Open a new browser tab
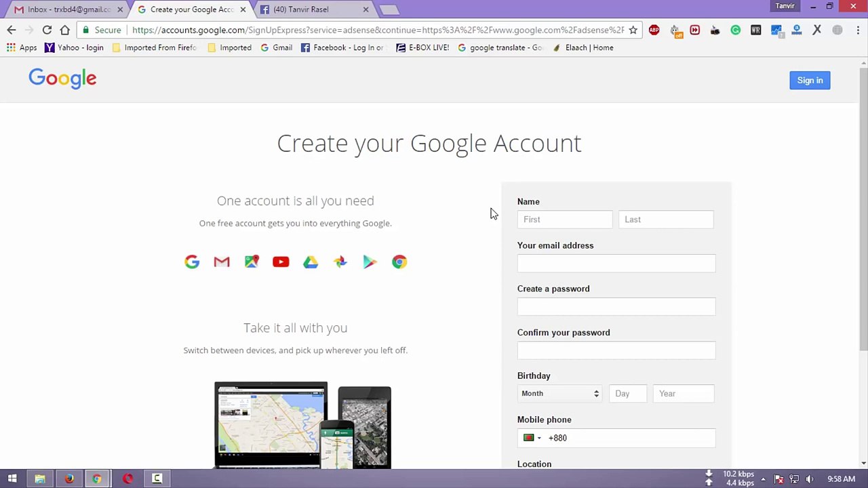 (x=389, y=9)
